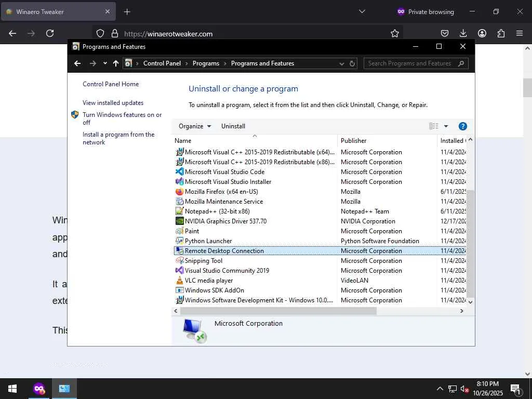The image size is (532, 399).
Task: Open the Organize dropdown menu
Action: 195,126
